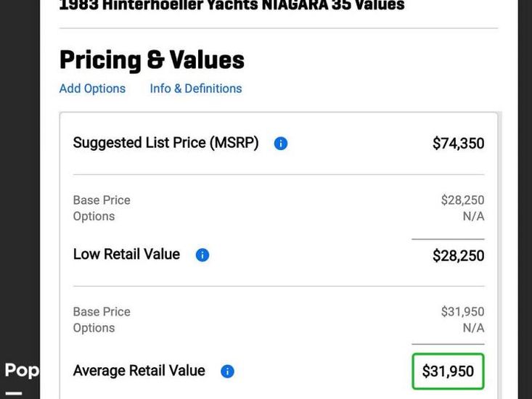
Task: Click the Low Retail Value label
Action: (x=126, y=255)
